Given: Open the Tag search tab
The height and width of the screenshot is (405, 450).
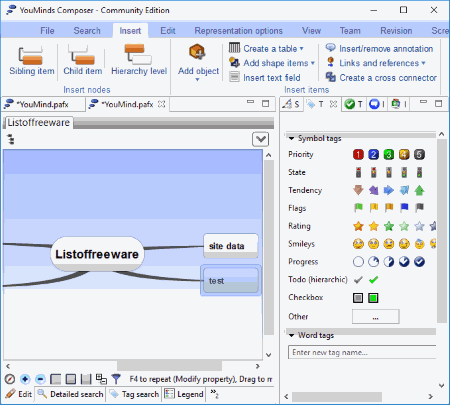Looking at the screenshot, I should point(134,394).
